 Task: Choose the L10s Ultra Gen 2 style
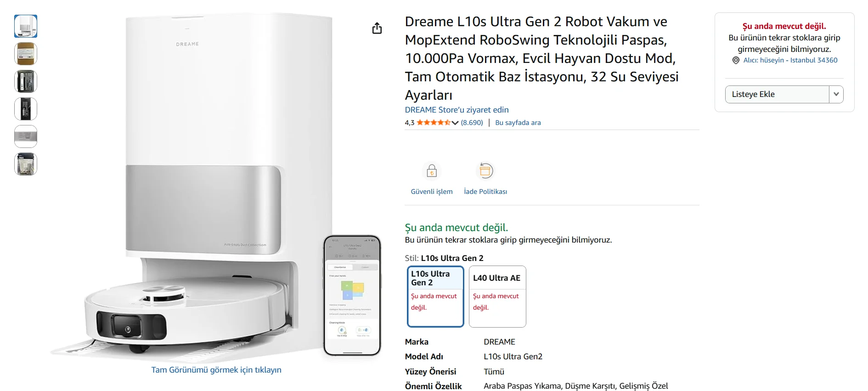(x=435, y=296)
